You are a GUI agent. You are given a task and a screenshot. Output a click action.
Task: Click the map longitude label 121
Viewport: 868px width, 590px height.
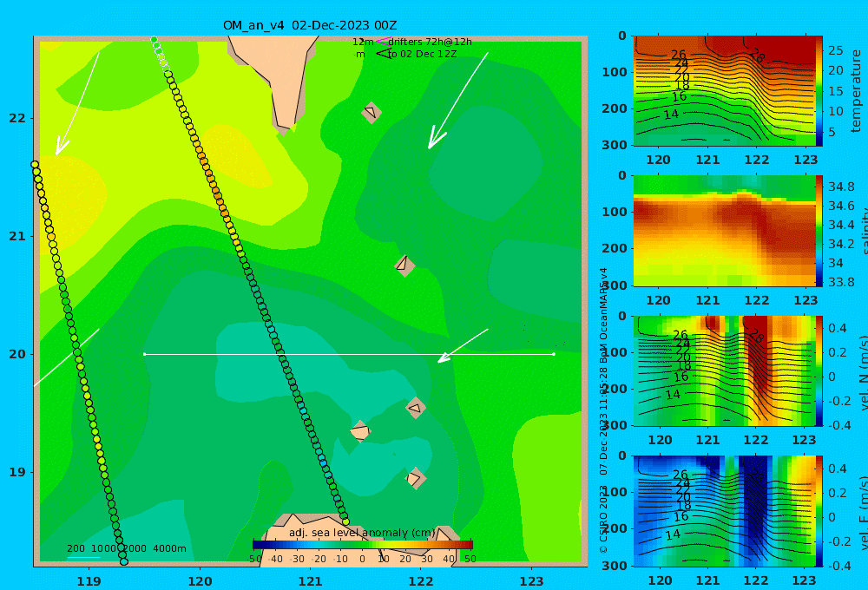click(310, 581)
